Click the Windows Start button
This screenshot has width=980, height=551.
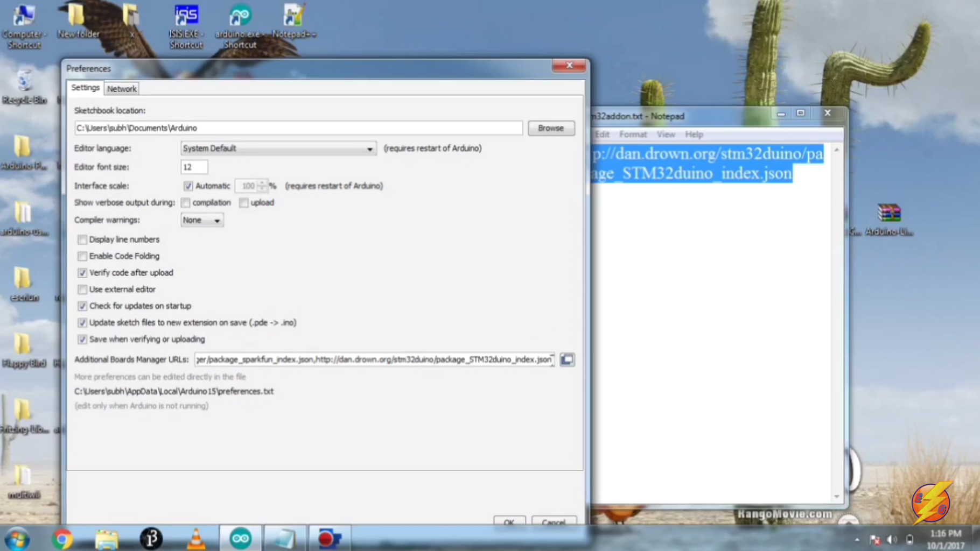(x=16, y=537)
